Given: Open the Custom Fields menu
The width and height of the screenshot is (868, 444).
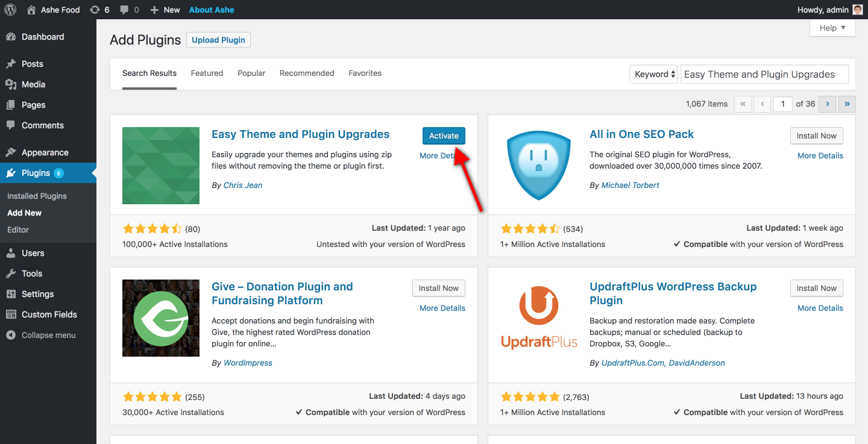Looking at the screenshot, I should pos(49,314).
